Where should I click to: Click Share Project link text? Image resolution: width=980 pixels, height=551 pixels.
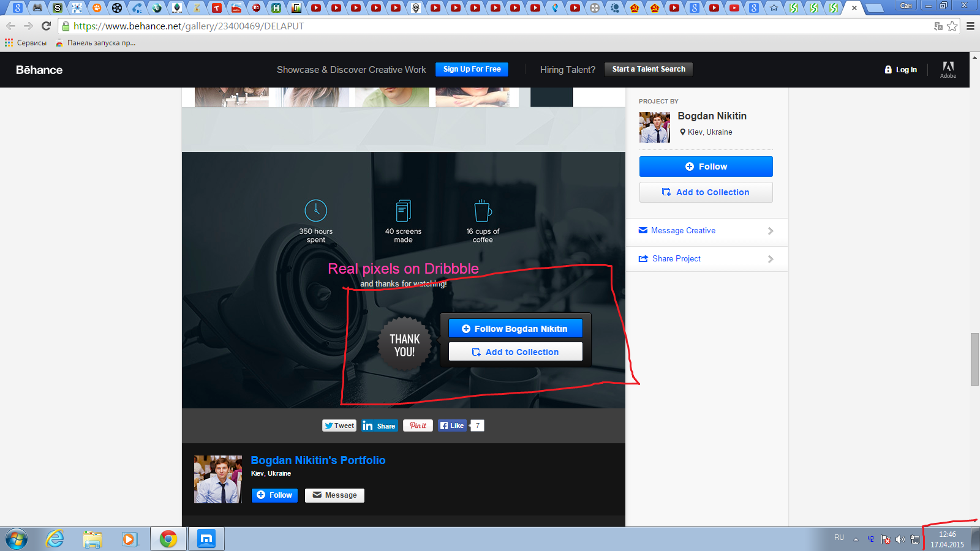pos(676,259)
